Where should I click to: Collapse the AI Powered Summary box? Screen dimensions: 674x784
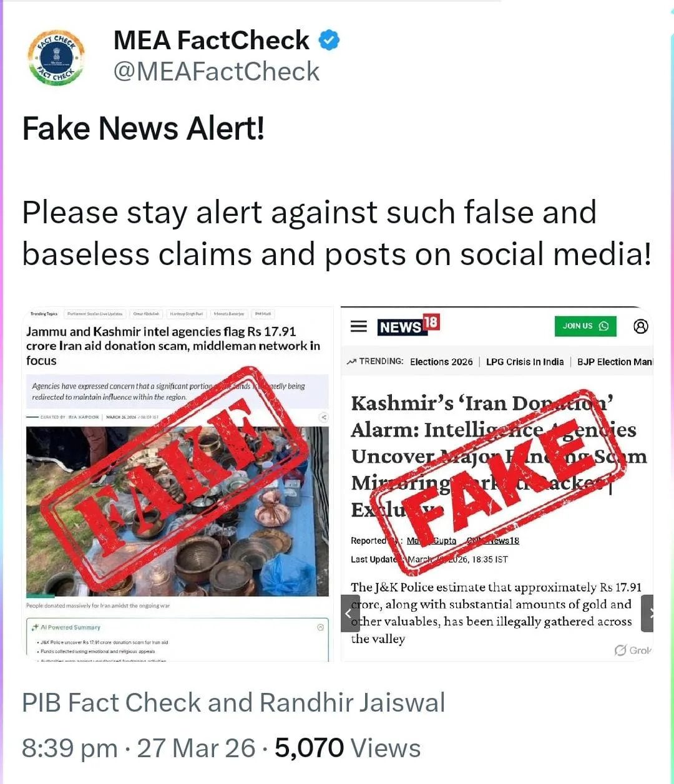coord(320,627)
